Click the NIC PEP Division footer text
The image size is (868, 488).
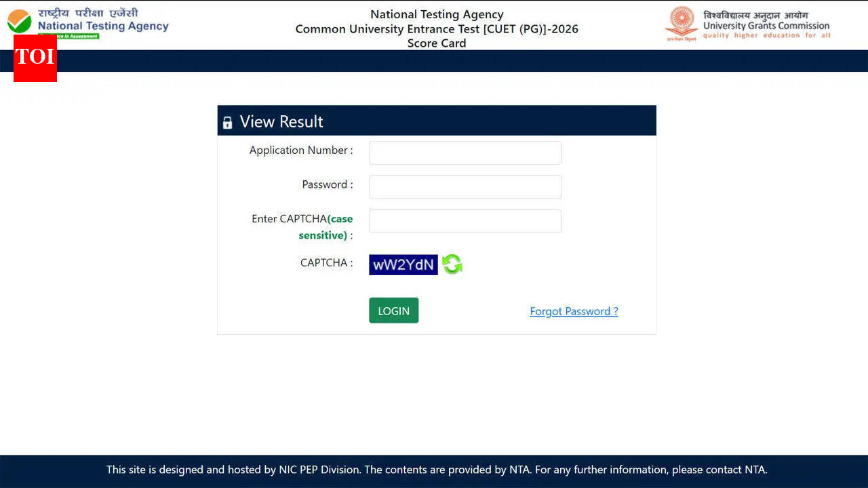319,469
